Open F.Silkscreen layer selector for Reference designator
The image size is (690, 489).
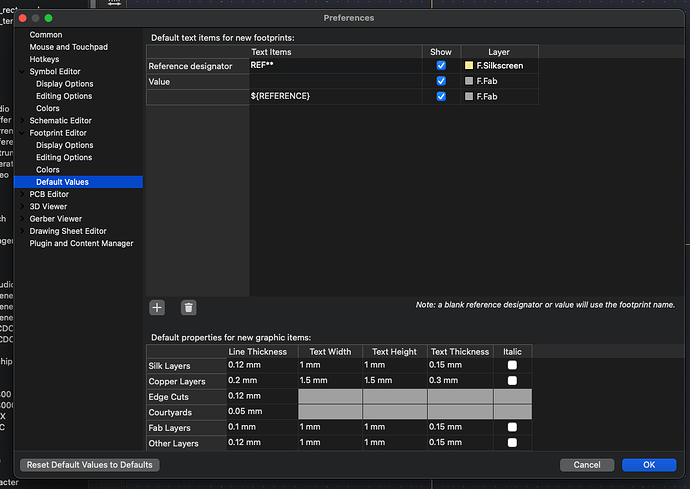tap(499, 66)
